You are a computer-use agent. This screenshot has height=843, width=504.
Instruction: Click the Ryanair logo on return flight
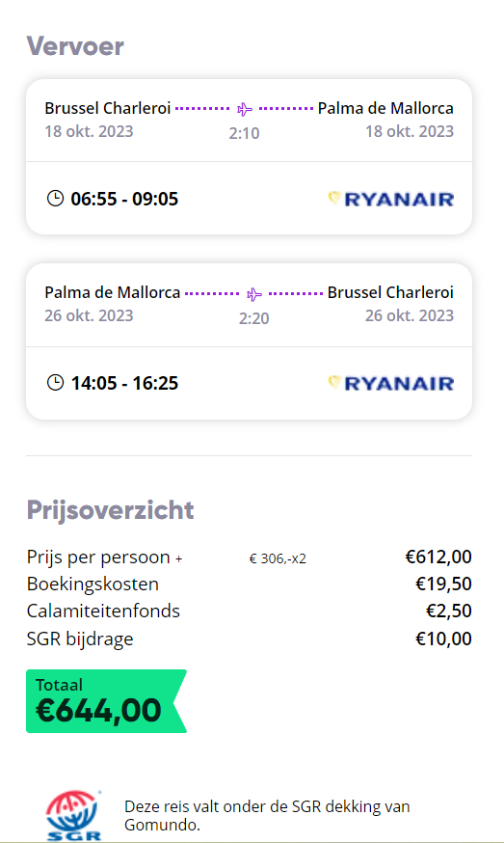(390, 383)
